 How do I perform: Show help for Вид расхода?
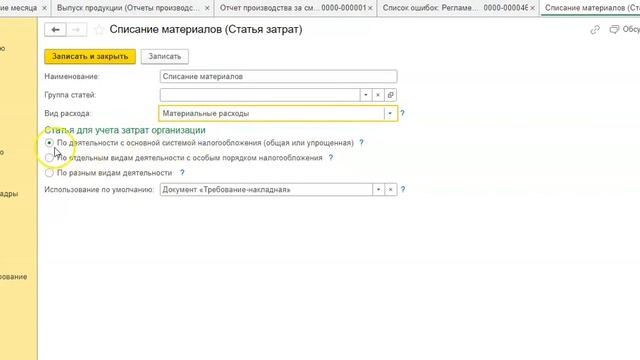(x=402, y=113)
